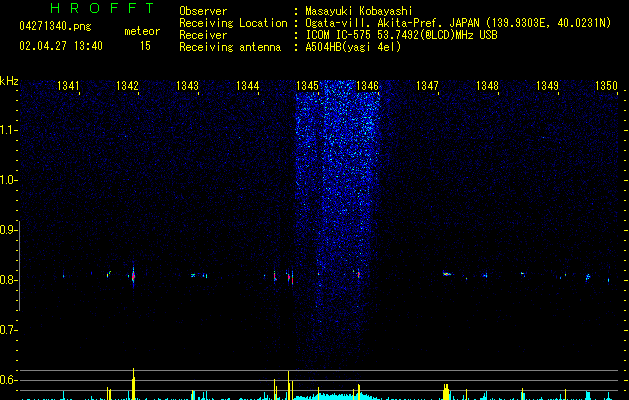Click the 1342 time marker
629x400 pixels.
[x=127, y=86]
